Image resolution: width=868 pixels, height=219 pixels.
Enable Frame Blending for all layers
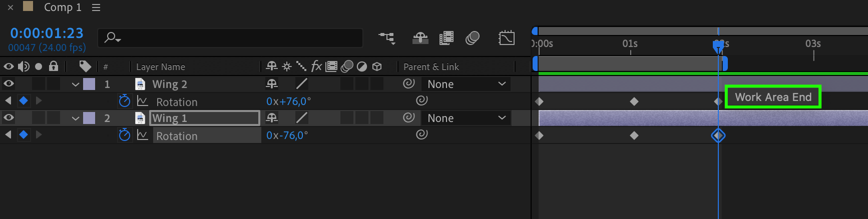point(446,38)
